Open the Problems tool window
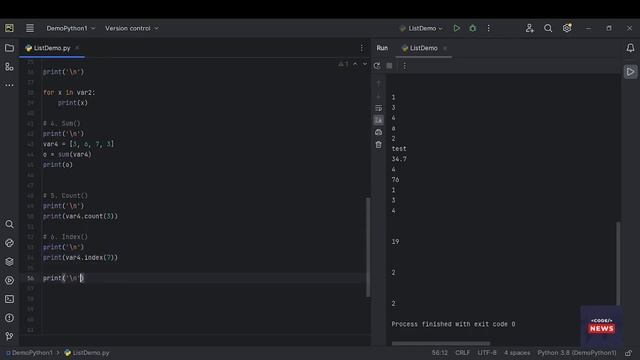Image resolution: width=640 pixels, height=360 pixels. click(x=9, y=318)
